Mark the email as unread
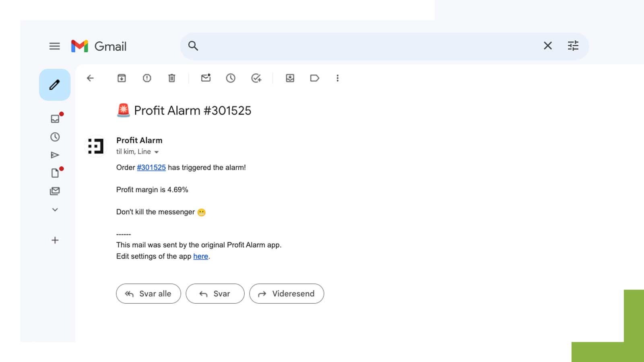The height and width of the screenshot is (362, 644). (206, 78)
